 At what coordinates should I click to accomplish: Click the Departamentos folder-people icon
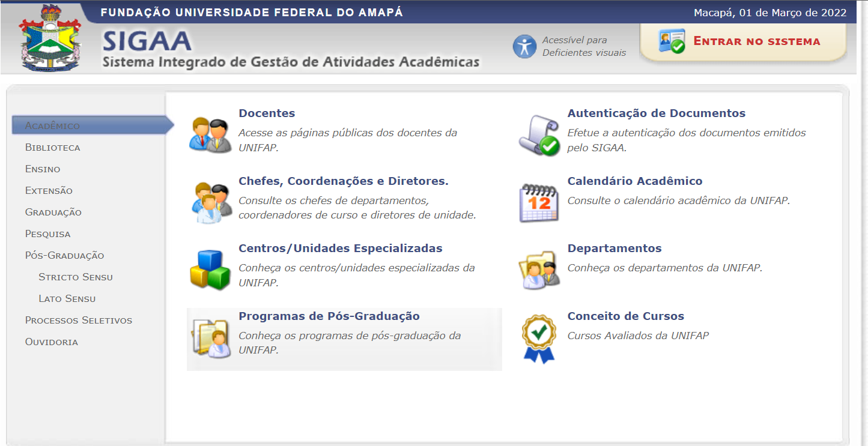point(539,270)
